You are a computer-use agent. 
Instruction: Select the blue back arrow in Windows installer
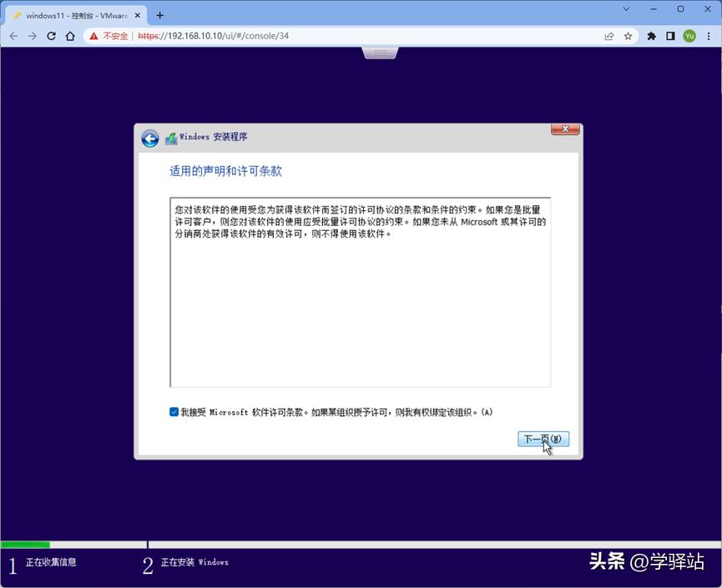point(149,138)
